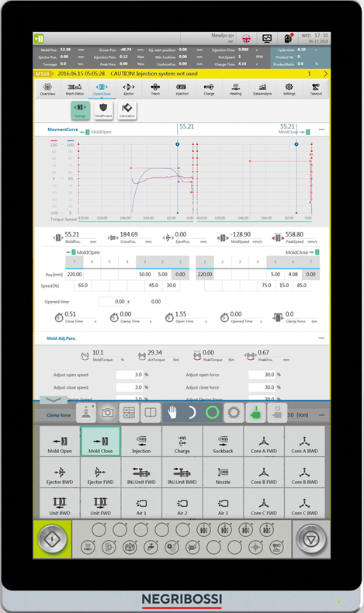The image size is (364, 613).
Task: Activate the Mold Close manual key
Action: (100, 441)
